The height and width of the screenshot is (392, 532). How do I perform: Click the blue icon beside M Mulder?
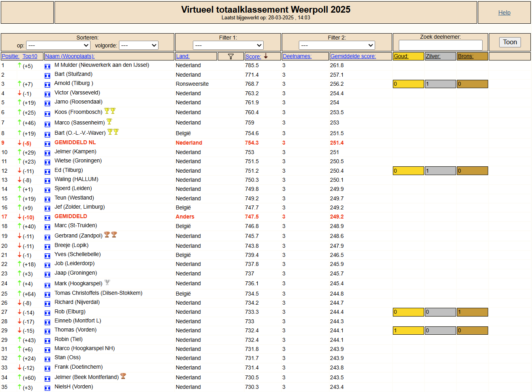[x=47, y=66]
